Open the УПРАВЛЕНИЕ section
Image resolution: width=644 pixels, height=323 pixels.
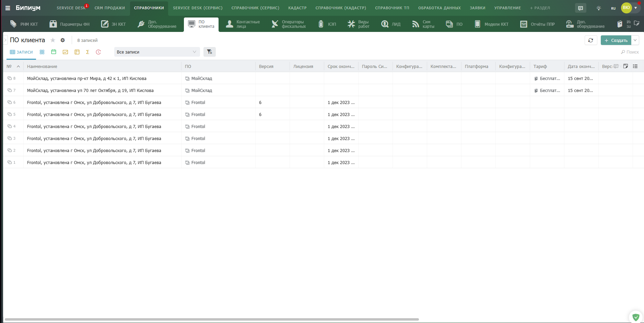[507, 8]
